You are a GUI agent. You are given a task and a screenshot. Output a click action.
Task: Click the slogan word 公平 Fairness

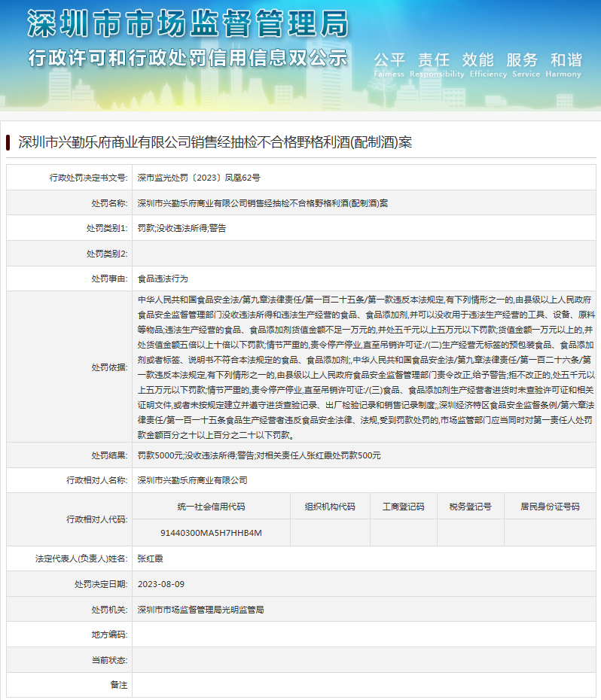click(x=389, y=65)
